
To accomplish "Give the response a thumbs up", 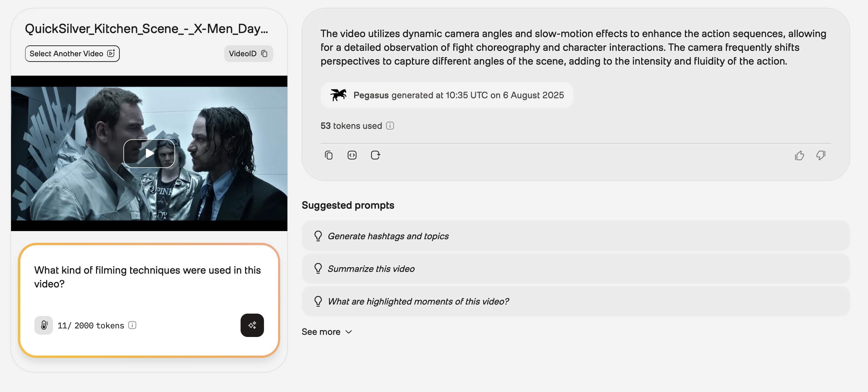I will 799,156.
